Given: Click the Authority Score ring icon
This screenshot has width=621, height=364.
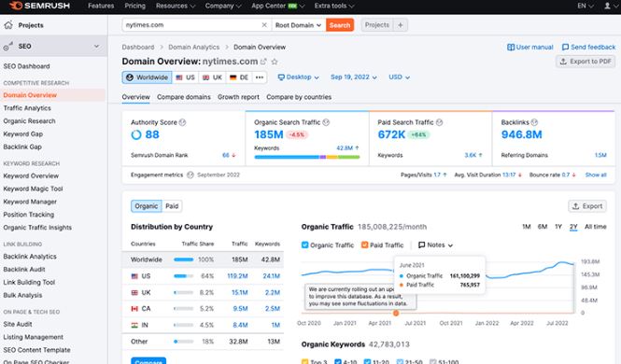Looking at the screenshot, I should point(135,135).
